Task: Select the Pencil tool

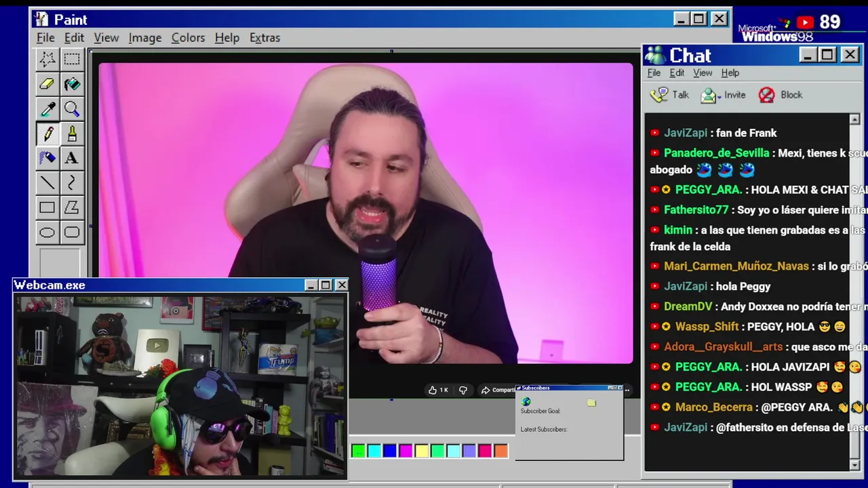Action: [47, 134]
